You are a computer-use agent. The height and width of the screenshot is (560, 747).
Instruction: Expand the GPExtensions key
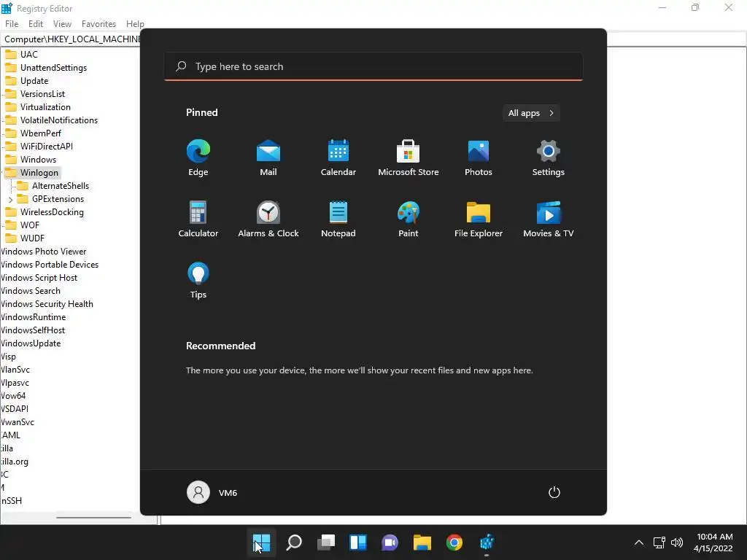coord(10,200)
